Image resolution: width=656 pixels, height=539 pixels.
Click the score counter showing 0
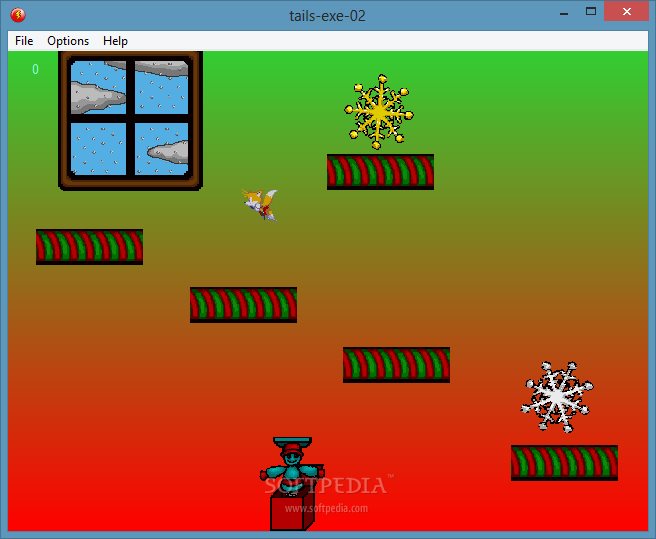36,69
